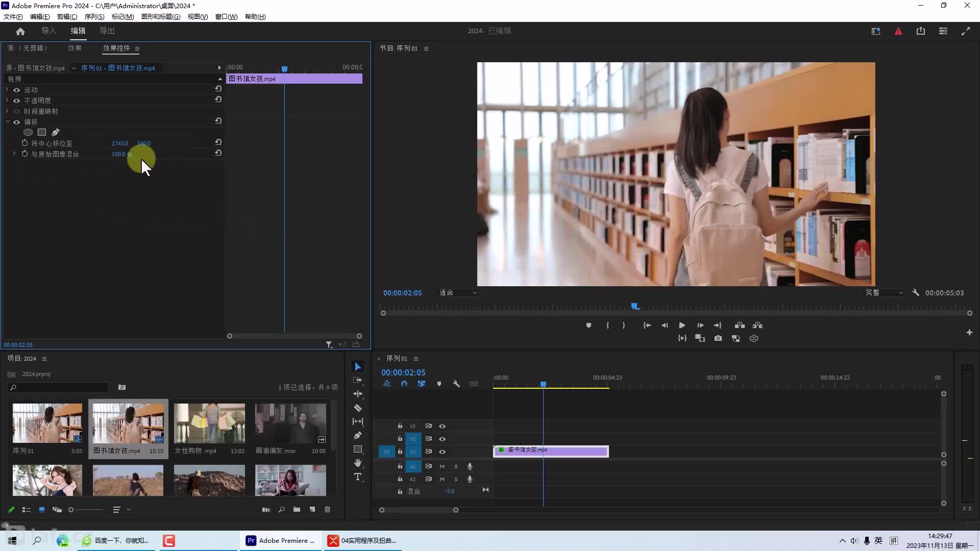Solo audio track A2
The image size is (980, 551).
pos(456,479)
